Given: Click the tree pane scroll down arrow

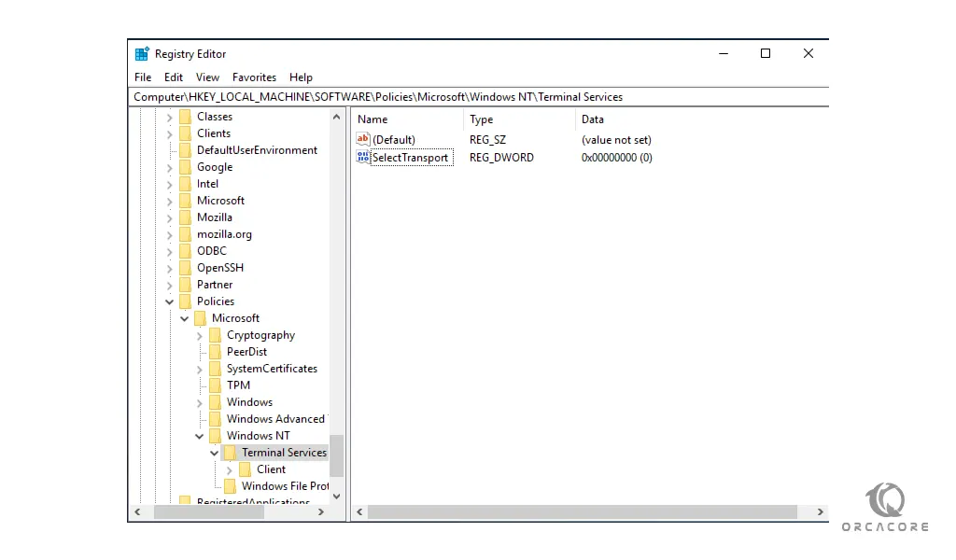Looking at the screenshot, I should point(336,497).
